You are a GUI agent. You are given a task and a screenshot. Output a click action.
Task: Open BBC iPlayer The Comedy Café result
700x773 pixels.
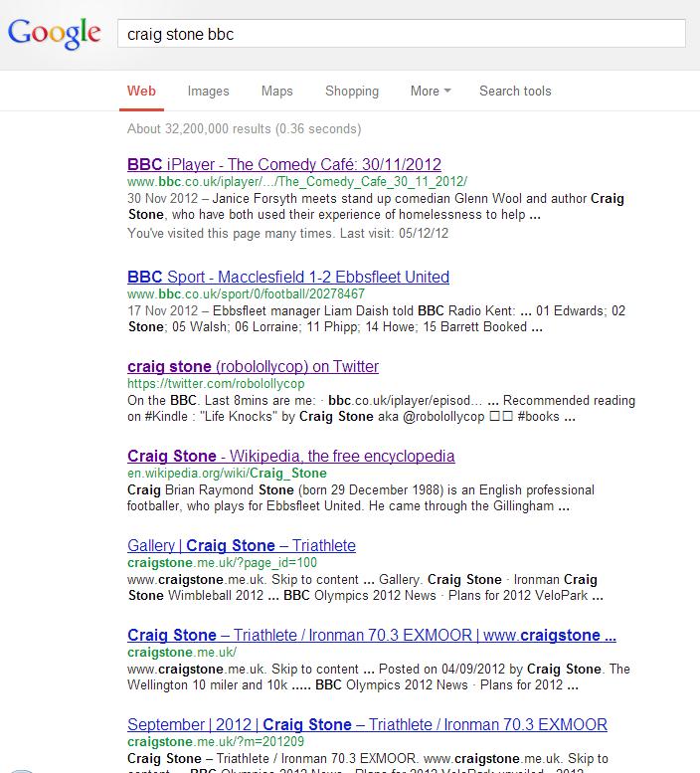click(284, 165)
